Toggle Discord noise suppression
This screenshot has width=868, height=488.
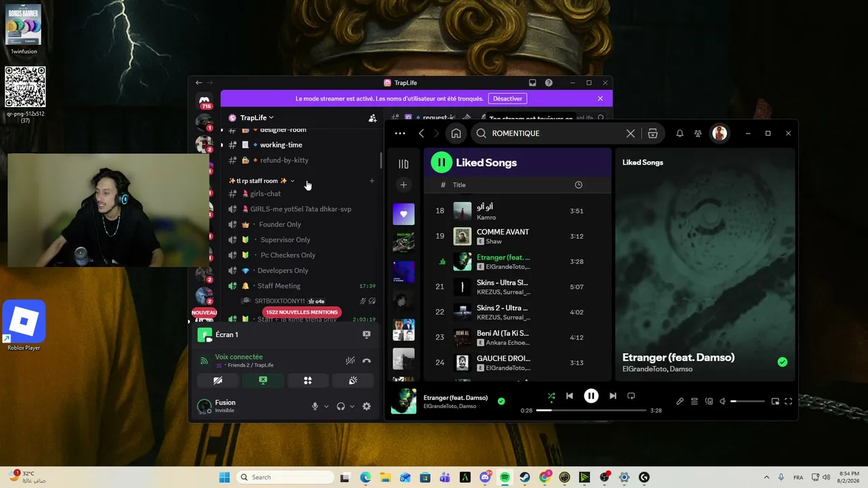click(350, 361)
